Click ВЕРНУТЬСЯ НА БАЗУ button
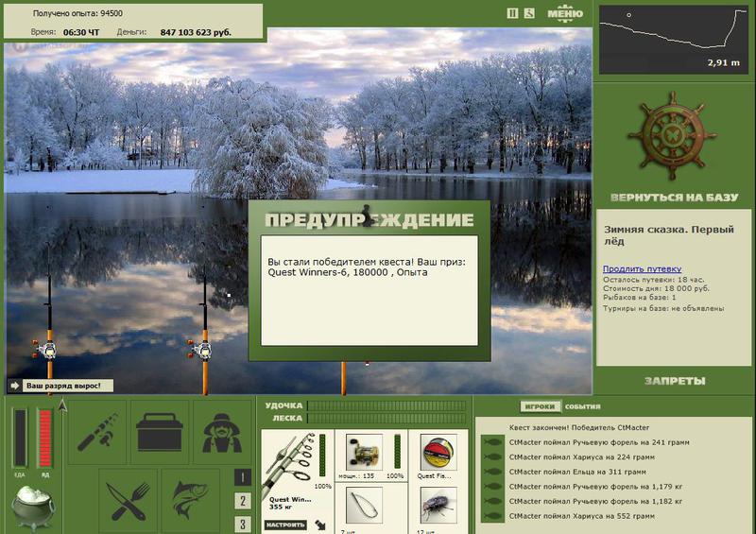The height and width of the screenshot is (534, 756). [674, 198]
